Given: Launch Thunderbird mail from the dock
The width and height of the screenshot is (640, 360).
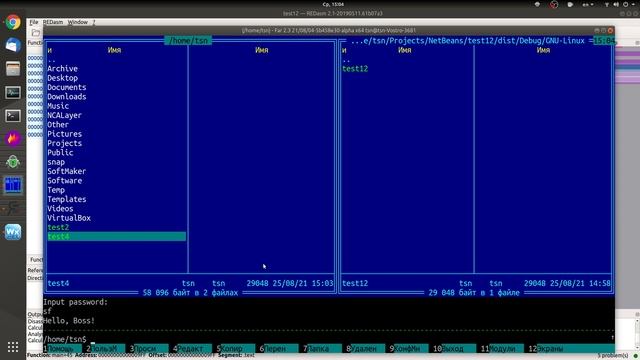Looking at the screenshot, I should (x=13, y=45).
